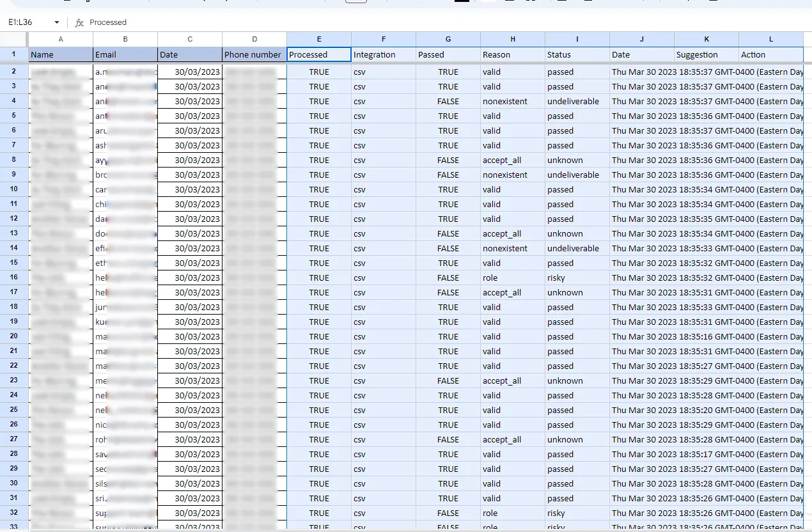Click the role cell in row 16

[513, 278]
